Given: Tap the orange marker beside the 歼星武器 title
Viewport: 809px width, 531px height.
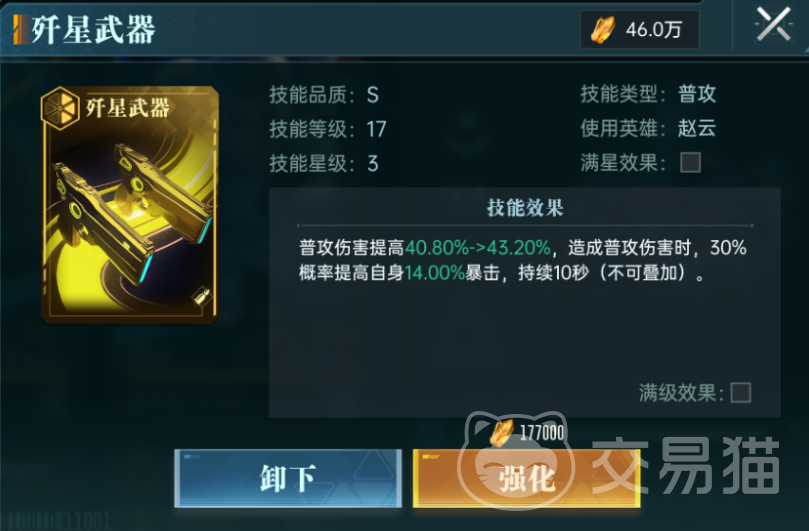Looking at the screenshot, I should tap(20, 29).
